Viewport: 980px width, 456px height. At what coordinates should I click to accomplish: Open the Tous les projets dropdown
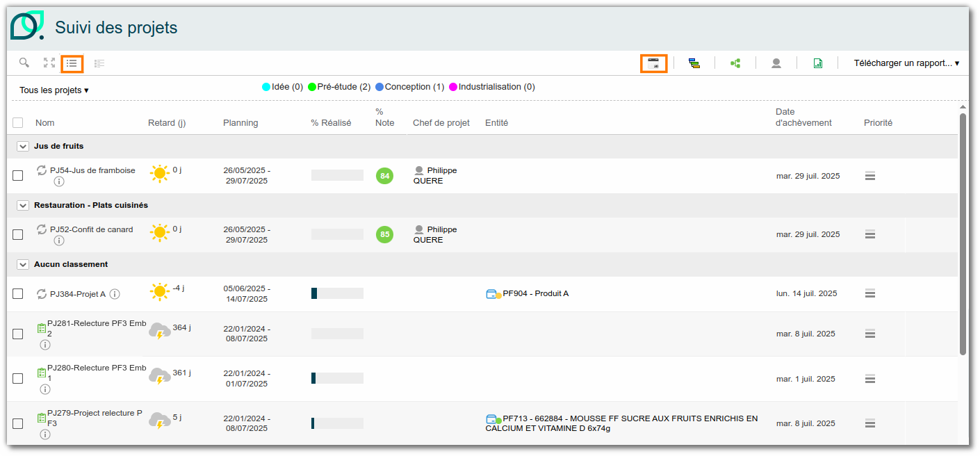pos(54,90)
